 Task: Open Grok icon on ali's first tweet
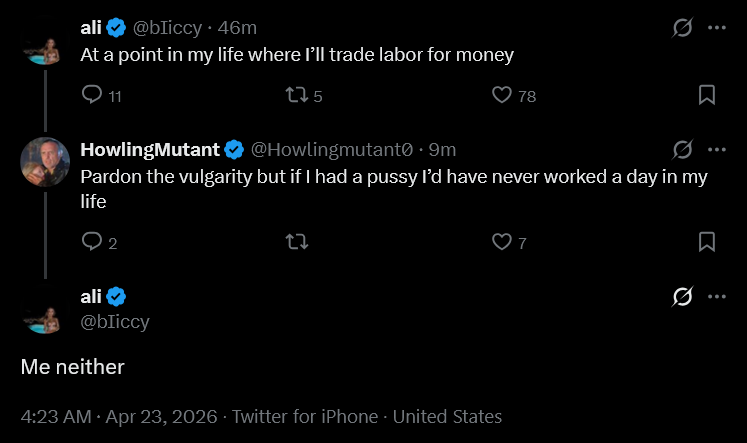click(x=682, y=29)
